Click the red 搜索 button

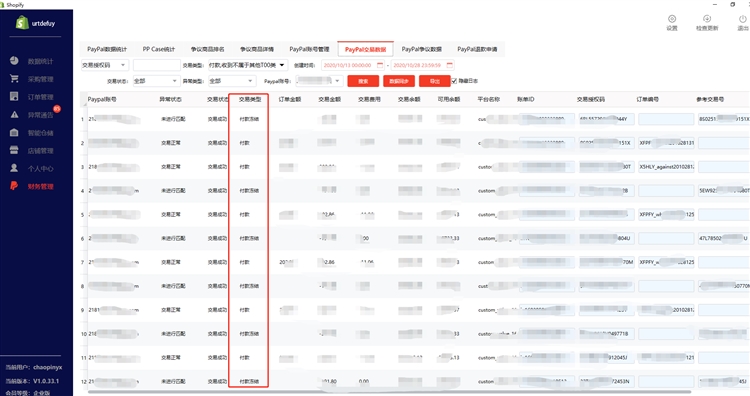363,81
